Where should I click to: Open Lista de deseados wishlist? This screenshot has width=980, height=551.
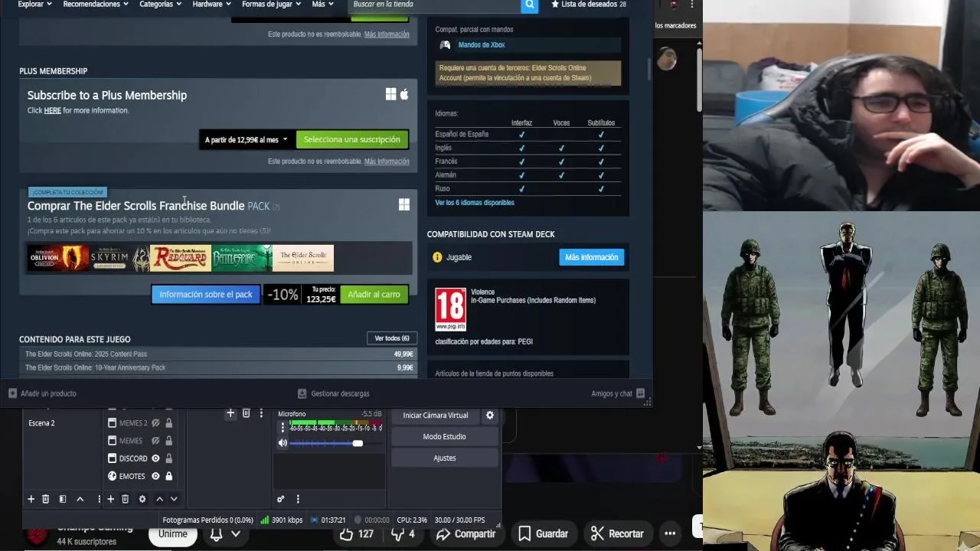tap(588, 5)
